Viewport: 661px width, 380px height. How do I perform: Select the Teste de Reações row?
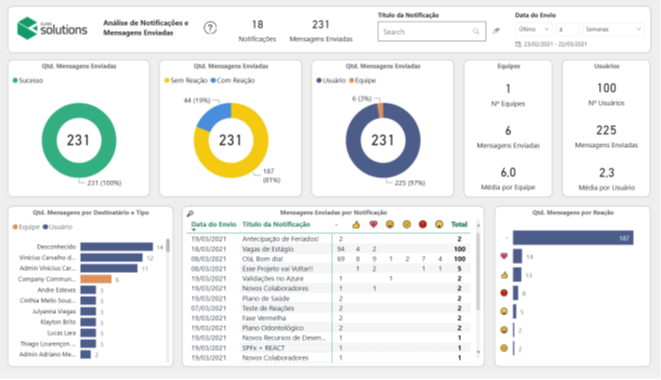click(329, 308)
